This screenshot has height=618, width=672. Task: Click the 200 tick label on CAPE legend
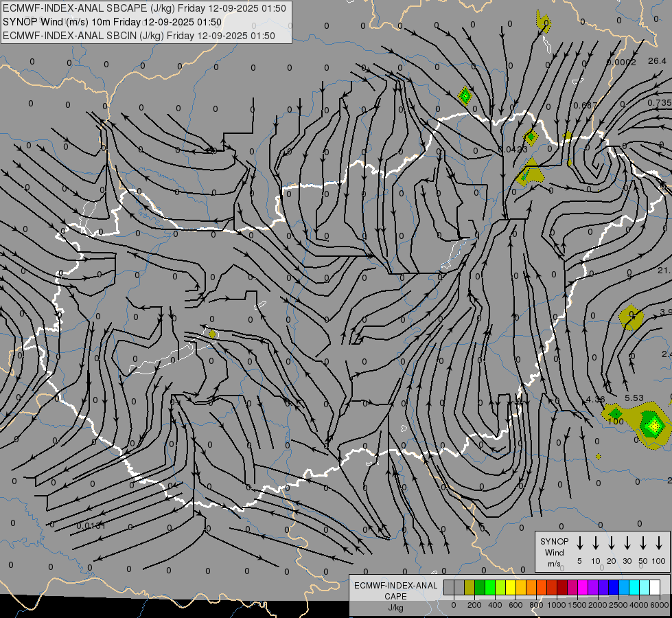tap(474, 605)
